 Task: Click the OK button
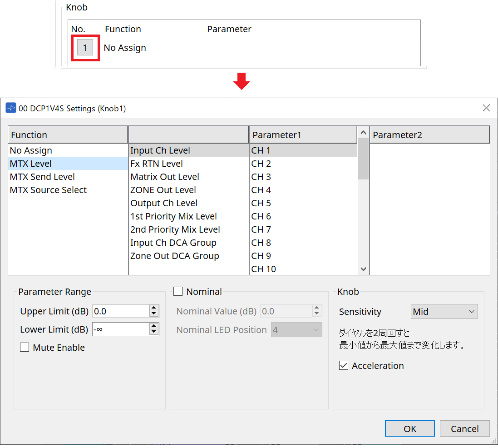409,428
